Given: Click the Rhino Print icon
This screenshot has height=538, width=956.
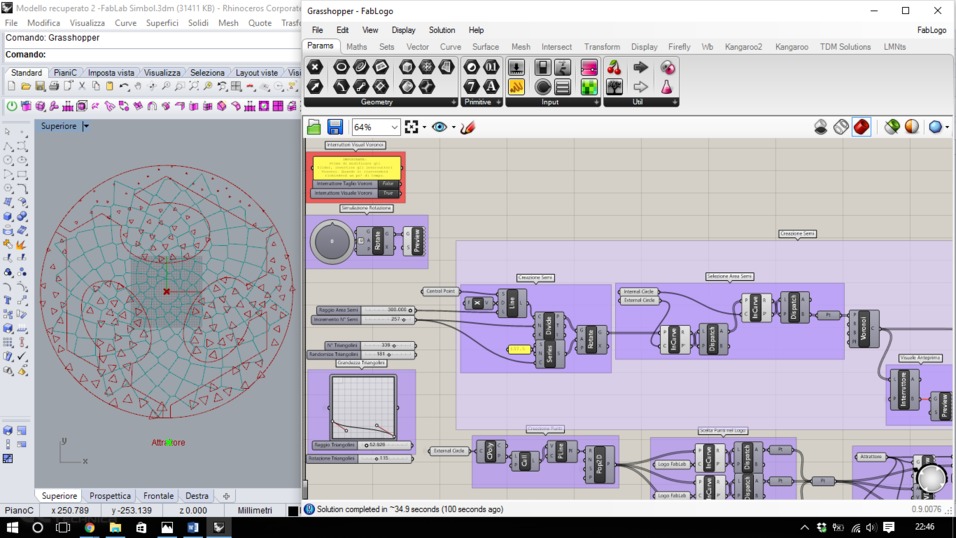Looking at the screenshot, I should click(54, 87).
